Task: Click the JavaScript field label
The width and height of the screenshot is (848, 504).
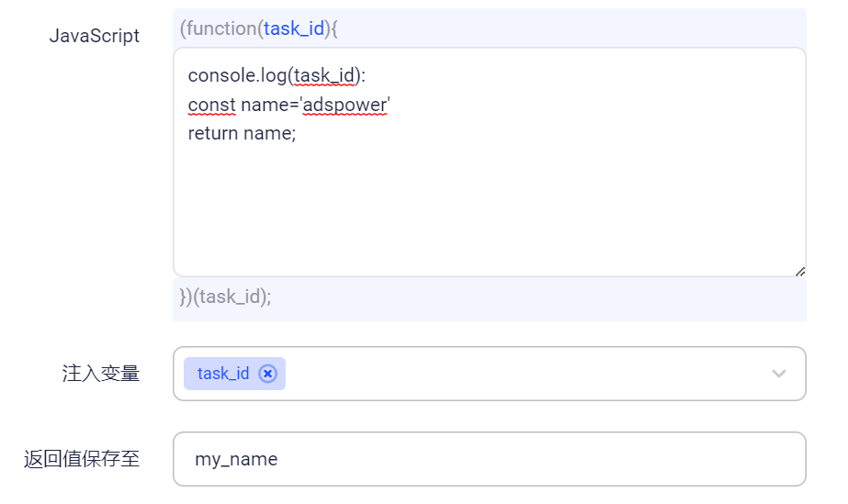Action: click(x=95, y=36)
